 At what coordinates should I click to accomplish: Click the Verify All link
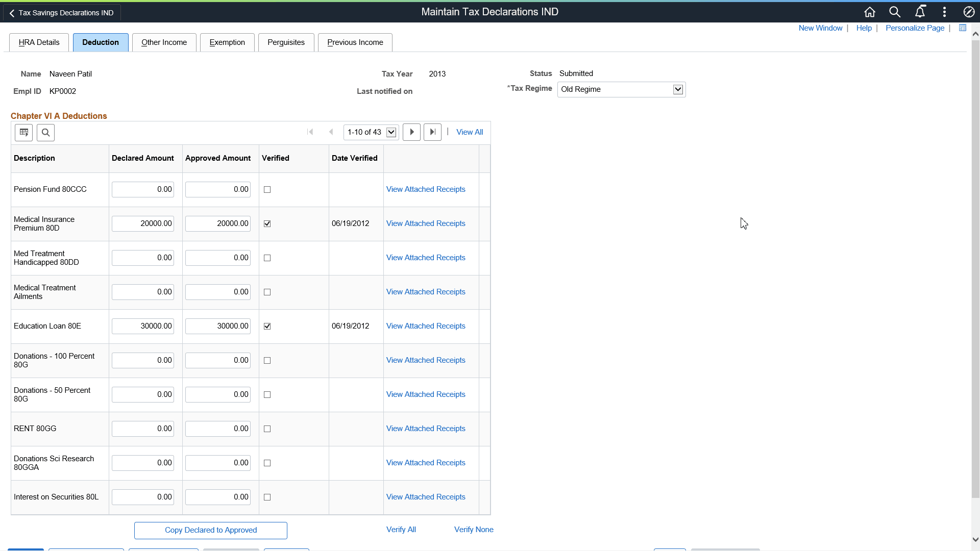pyautogui.click(x=401, y=530)
